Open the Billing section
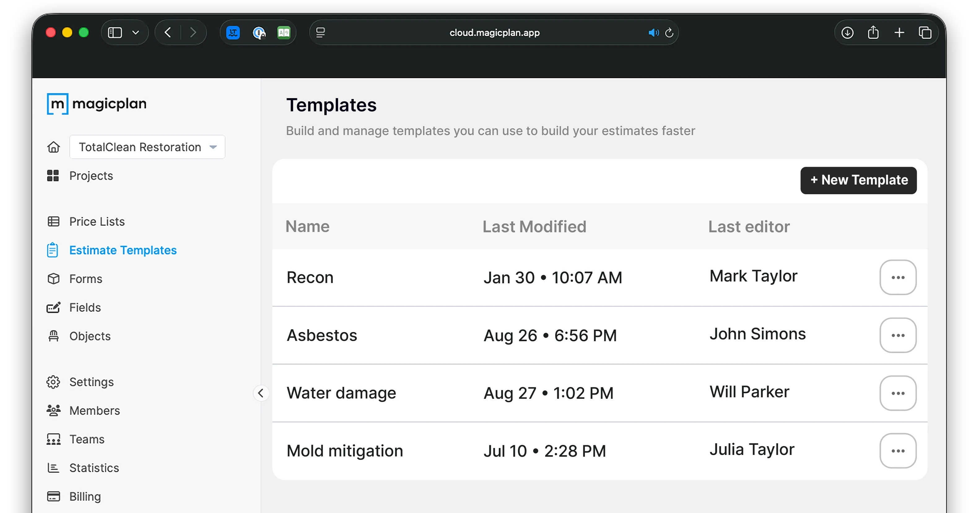The width and height of the screenshot is (980, 513). pos(85,497)
